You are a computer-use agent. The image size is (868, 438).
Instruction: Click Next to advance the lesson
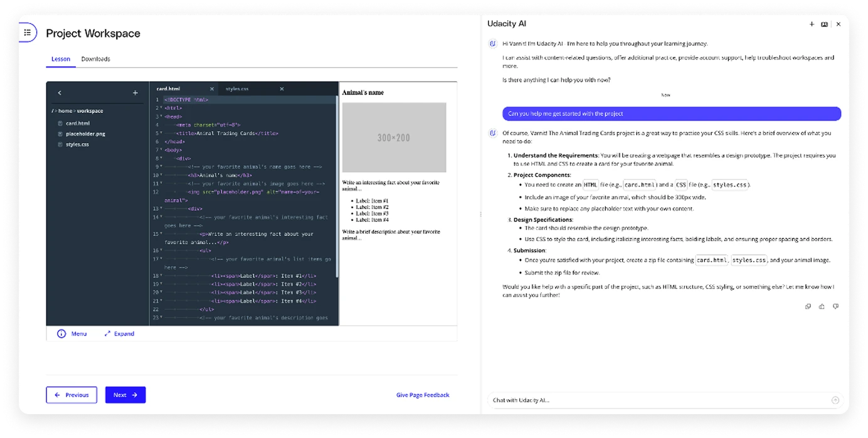point(125,395)
